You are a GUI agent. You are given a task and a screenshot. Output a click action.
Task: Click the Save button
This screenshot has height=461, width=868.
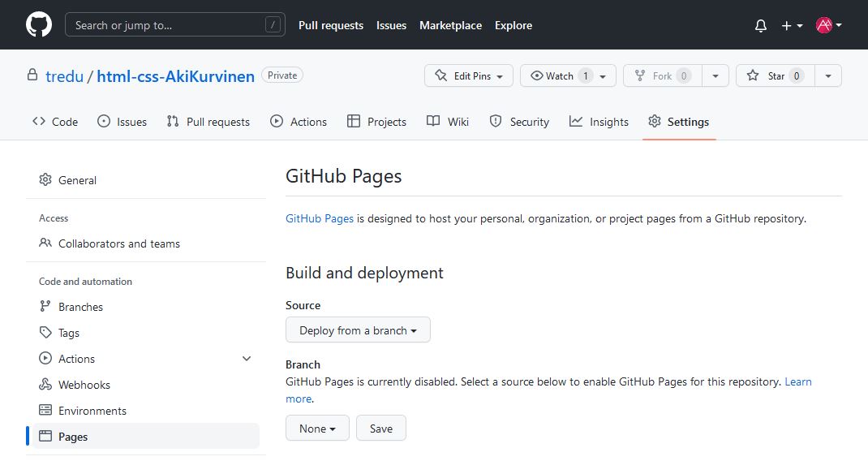(380, 429)
